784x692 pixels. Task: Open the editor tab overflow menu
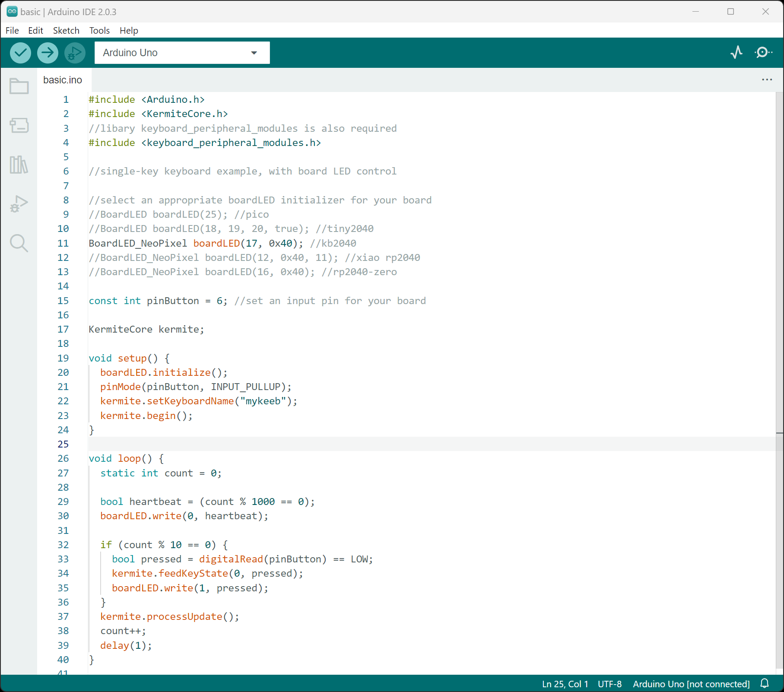767,79
